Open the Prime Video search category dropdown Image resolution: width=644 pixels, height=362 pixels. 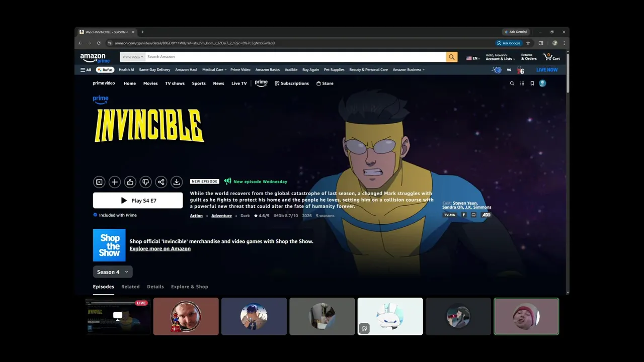tap(133, 57)
